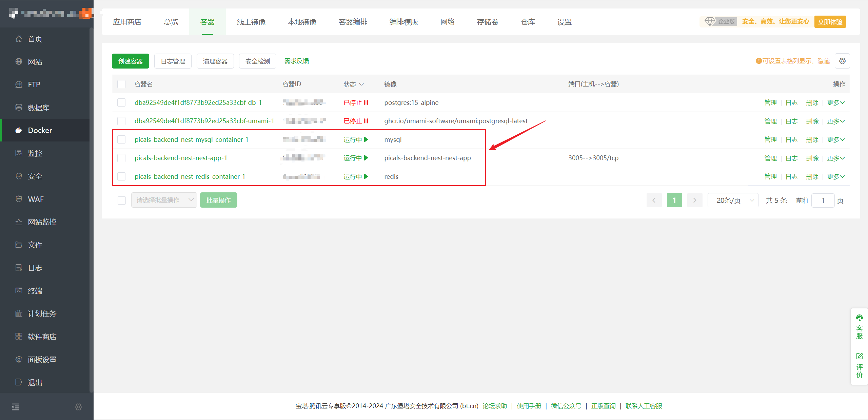Switch to the 容器编排 tab
This screenshot has width=868, height=420.
[x=353, y=22]
